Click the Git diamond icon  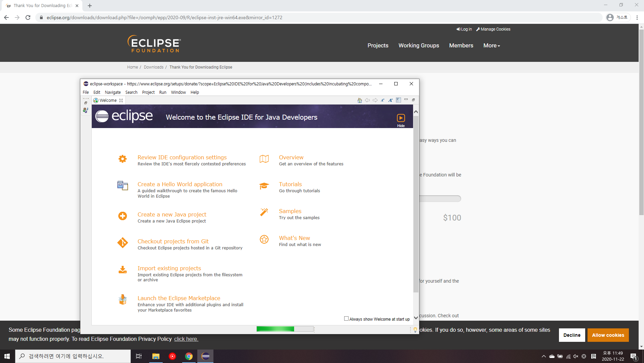click(x=123, y=242)
